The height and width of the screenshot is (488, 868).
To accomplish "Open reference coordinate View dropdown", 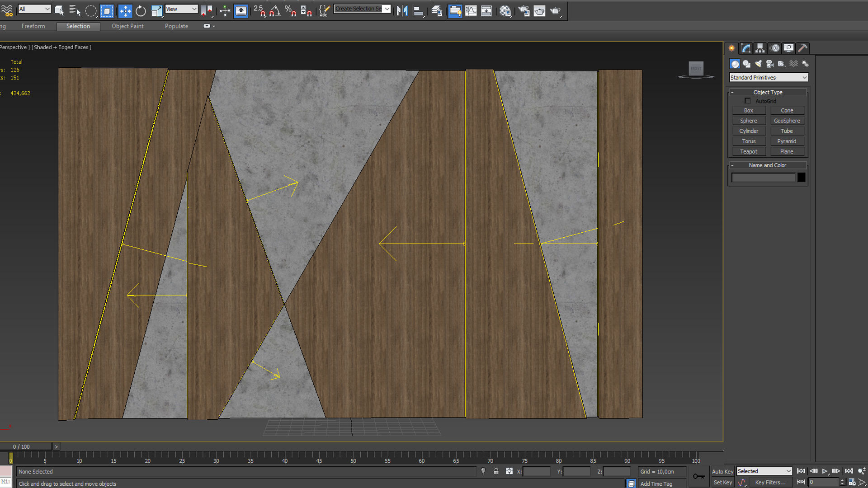I will [181, 9].
